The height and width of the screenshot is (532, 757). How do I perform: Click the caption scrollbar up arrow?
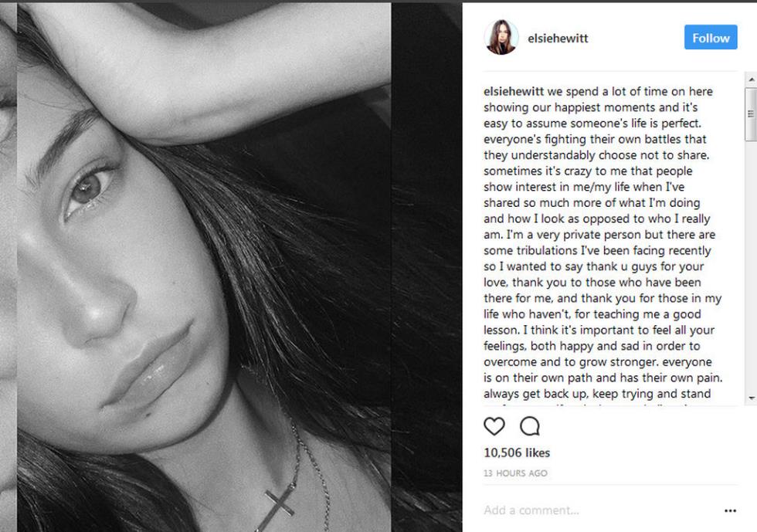coord(751,79)
